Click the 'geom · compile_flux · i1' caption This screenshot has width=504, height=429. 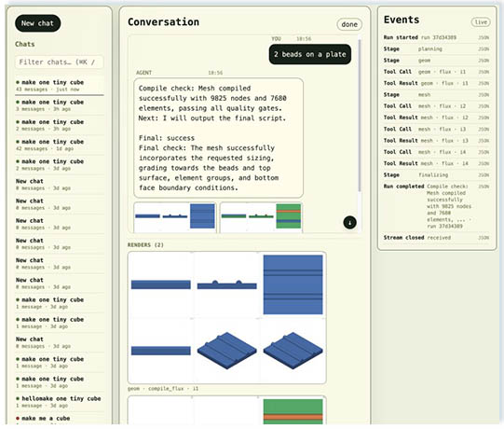163,389
